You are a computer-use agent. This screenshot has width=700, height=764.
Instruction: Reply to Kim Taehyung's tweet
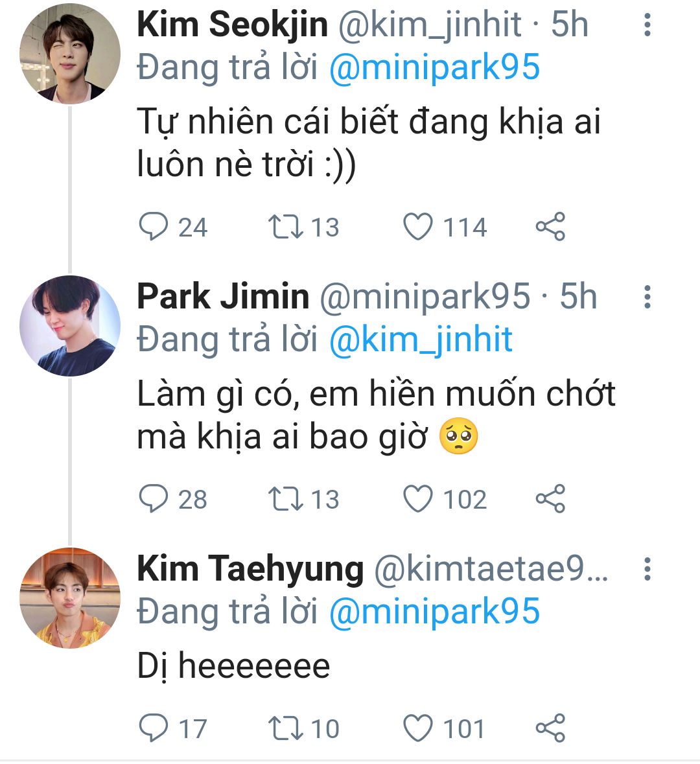154,728
